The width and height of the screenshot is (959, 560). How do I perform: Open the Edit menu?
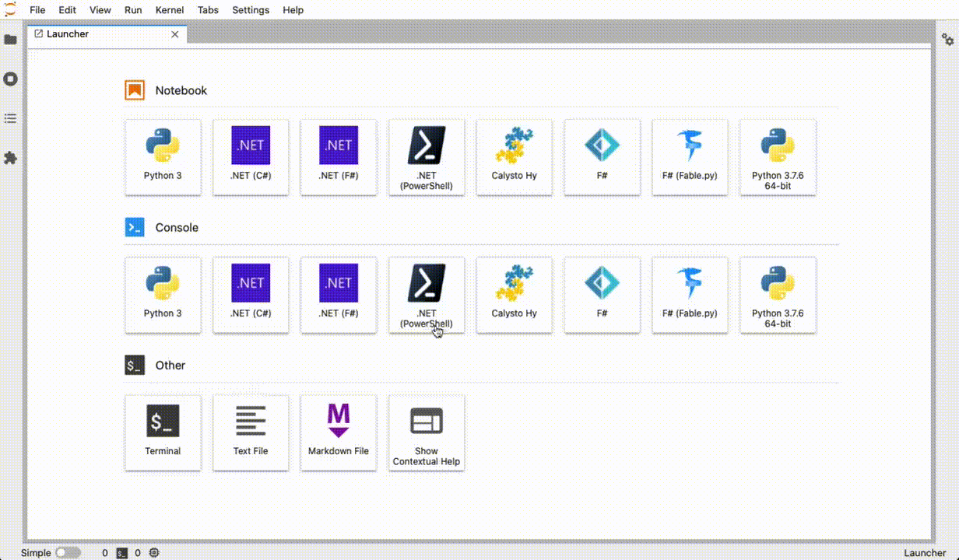(x=68, y=10)
